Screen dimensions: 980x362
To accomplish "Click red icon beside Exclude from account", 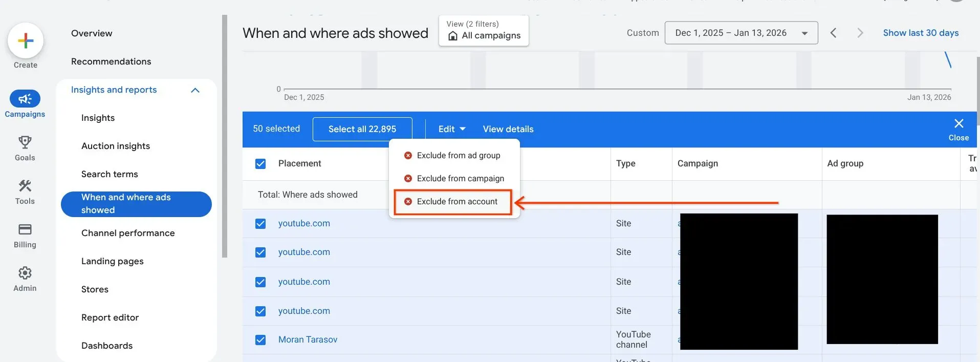I will click(408, 201).
